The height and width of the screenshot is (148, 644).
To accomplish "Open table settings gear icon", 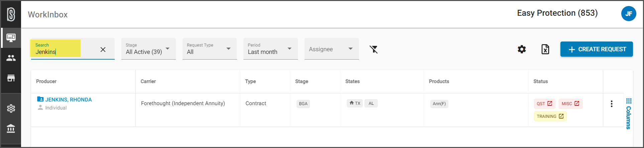I will point(522,50).
